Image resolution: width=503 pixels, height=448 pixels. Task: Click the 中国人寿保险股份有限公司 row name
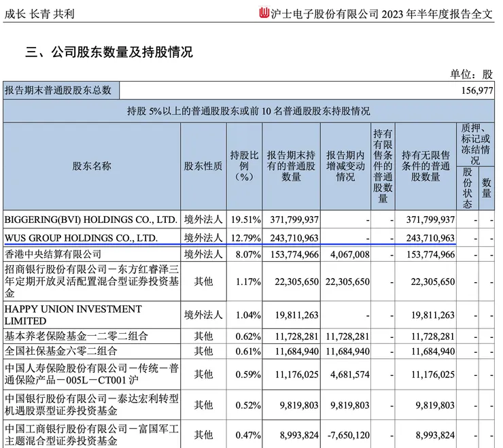(x=92, y=374)
